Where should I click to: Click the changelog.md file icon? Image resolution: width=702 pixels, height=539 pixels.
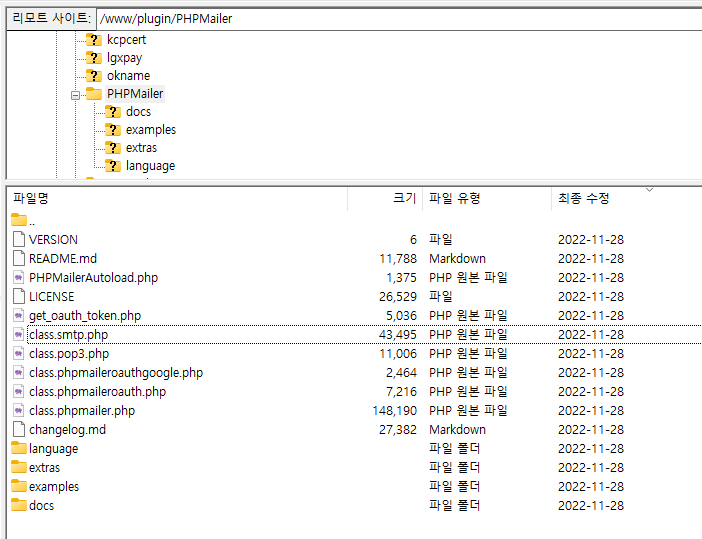(19, 429)
